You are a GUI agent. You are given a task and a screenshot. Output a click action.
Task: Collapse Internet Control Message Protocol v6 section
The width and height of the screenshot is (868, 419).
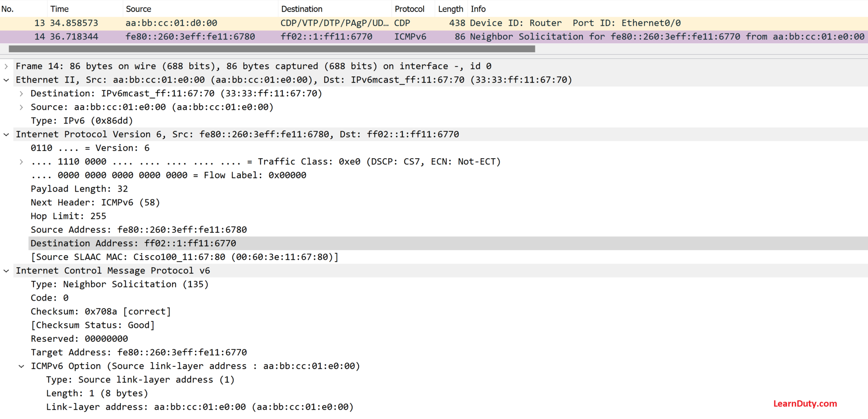[x=6, y=270]
